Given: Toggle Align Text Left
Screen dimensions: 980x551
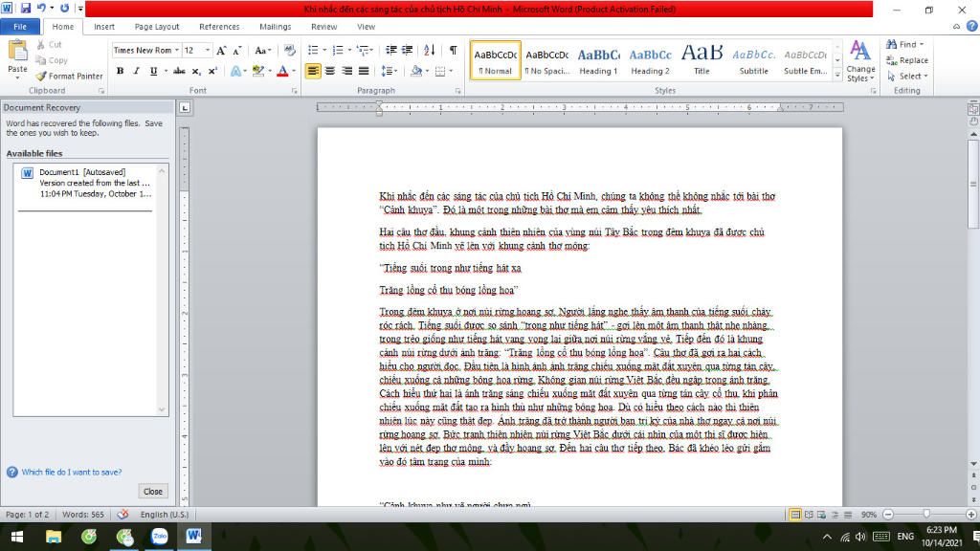Looking at the screenshot, I should tap(313, 71).
